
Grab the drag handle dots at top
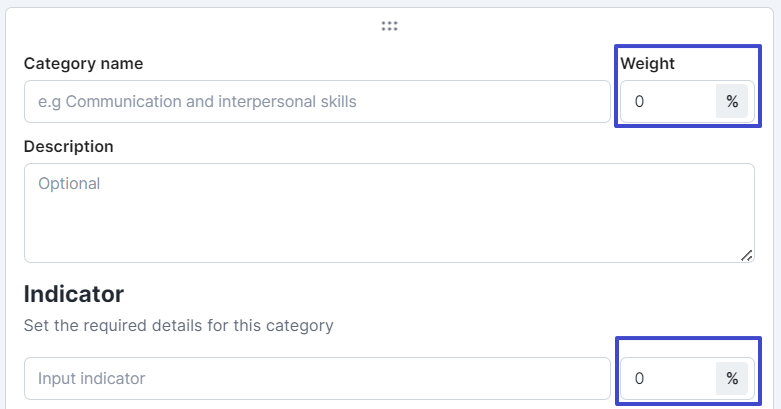click(x=390, y=26)
